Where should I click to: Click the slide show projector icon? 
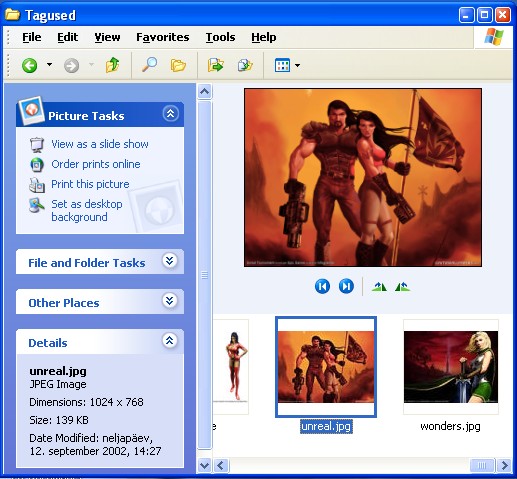pyautogui.click(x=37, y=145)
